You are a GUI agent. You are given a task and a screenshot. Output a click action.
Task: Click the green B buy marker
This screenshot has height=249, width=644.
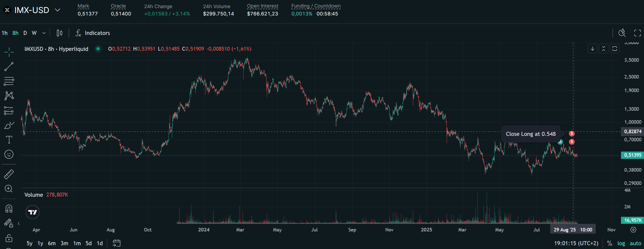pos(560,142)
